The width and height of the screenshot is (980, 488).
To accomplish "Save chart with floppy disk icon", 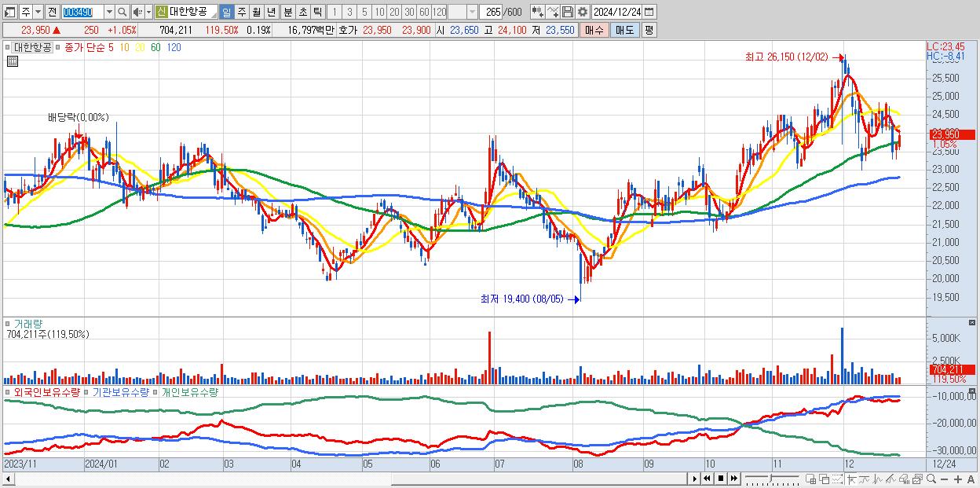I will pyautogui.click(x=568, y=13).
